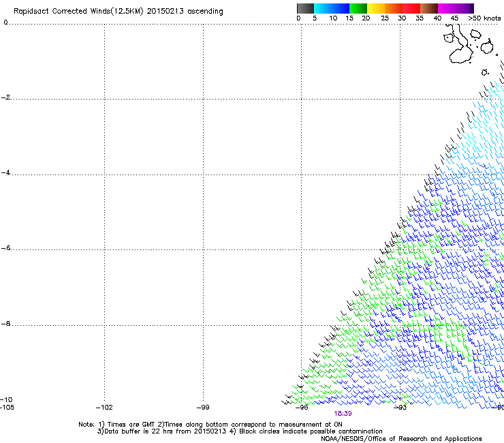Image resolution: width=504 pixels, height=443 pixels.
Task: Click the latitude label '-4' on axis
Action: tap(5, 172)
